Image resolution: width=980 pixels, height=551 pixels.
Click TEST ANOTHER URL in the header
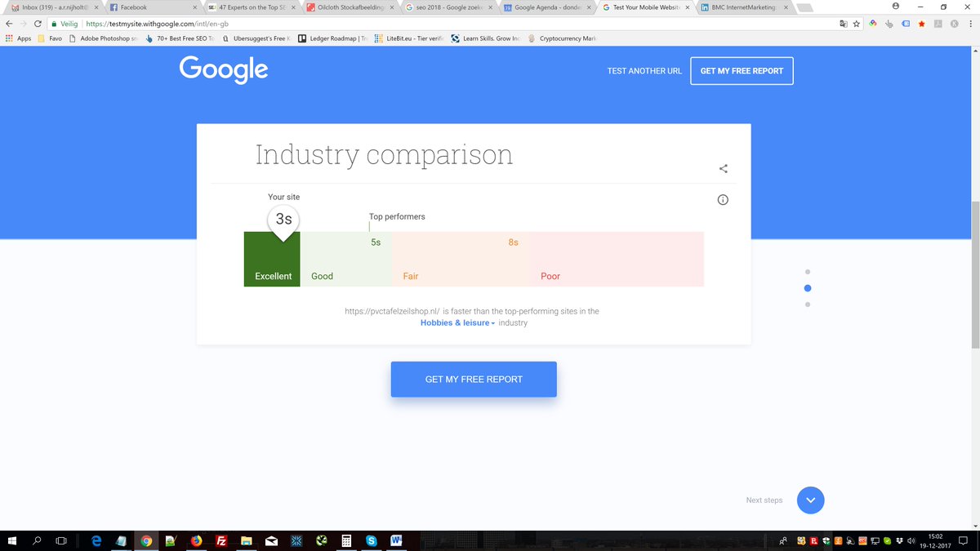[644, 71]
